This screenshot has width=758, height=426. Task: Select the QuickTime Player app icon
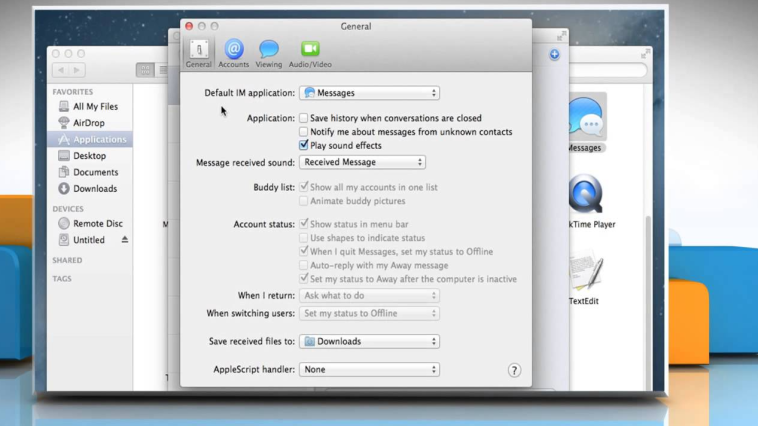click(x=586, y=197)
